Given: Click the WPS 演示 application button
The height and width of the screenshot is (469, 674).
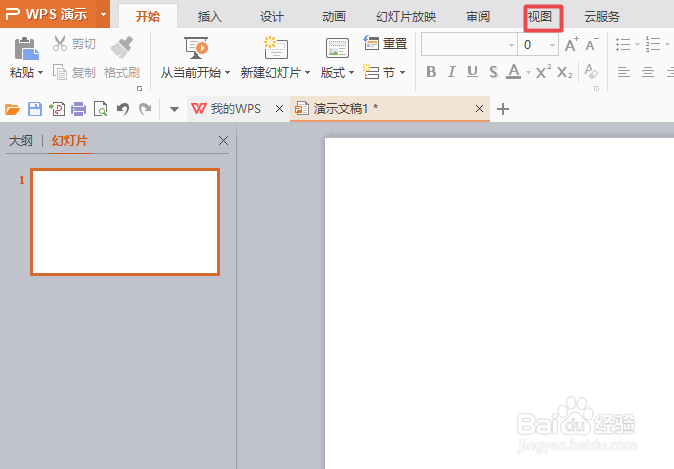Looking at the screenshot, I should 46,14.
